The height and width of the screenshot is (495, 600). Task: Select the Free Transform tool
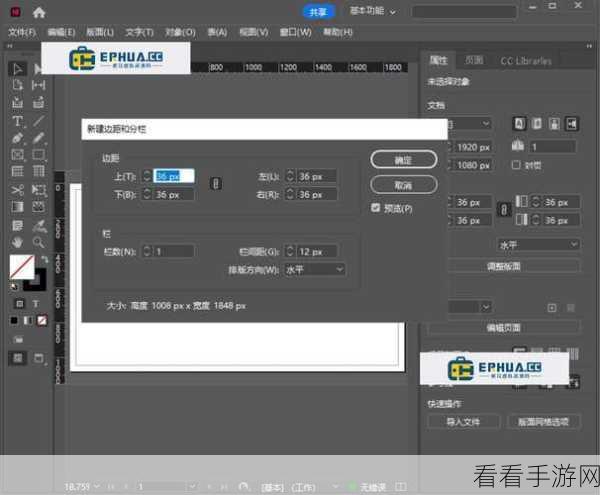coord(38,190)
